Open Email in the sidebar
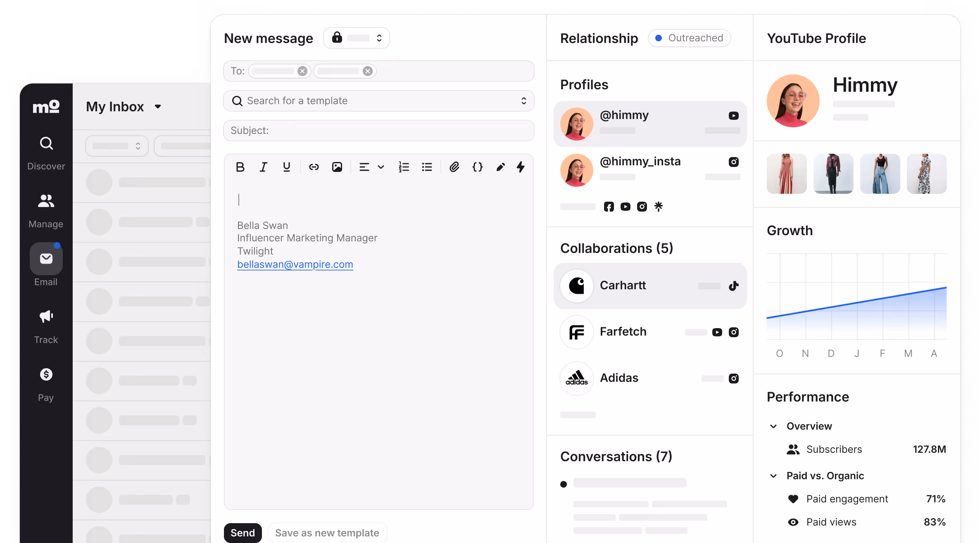The height and width of the screenshot is (543, 980). click(46, 264)
